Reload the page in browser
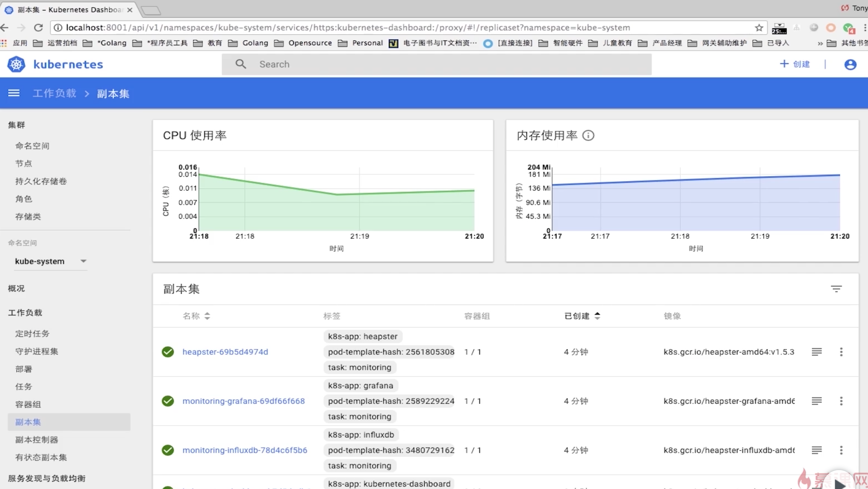Viewport: 868px width, 489px height. pos(38,28)
